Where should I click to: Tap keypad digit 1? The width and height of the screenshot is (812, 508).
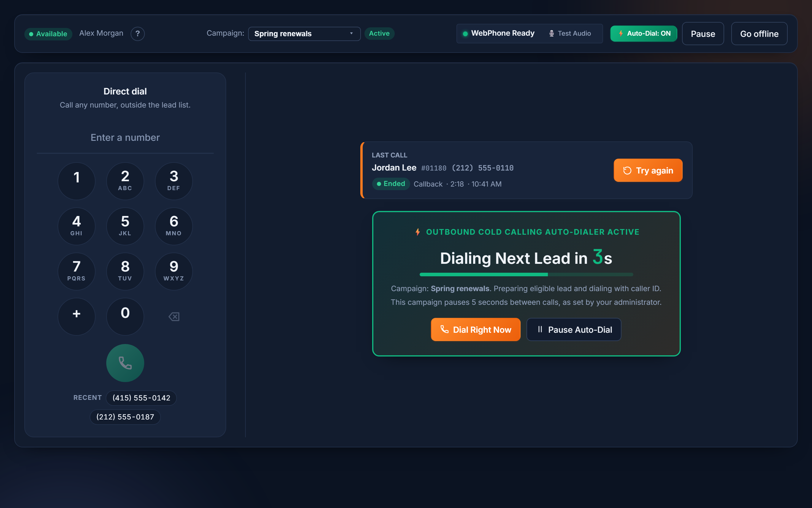[x=77, y=181]
